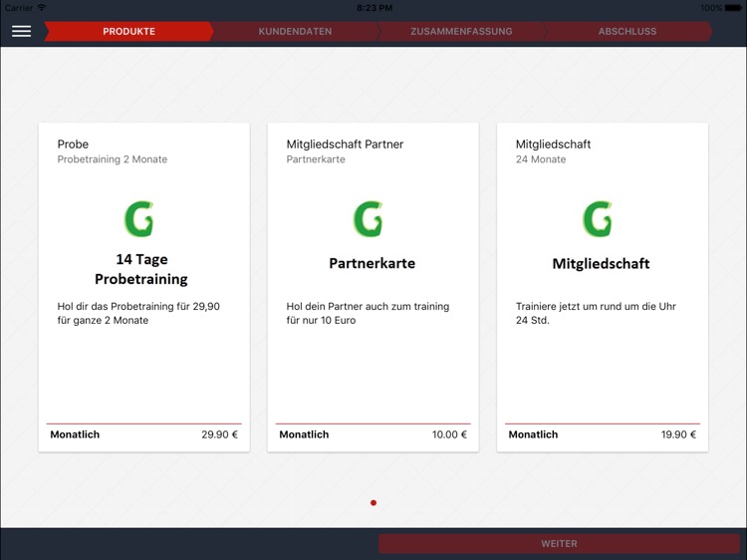Image resolution: width=747 pixels, height=560 pixels.
Task: Click 'Hol dein Partner' description text
Action: [x=368, y=313]
